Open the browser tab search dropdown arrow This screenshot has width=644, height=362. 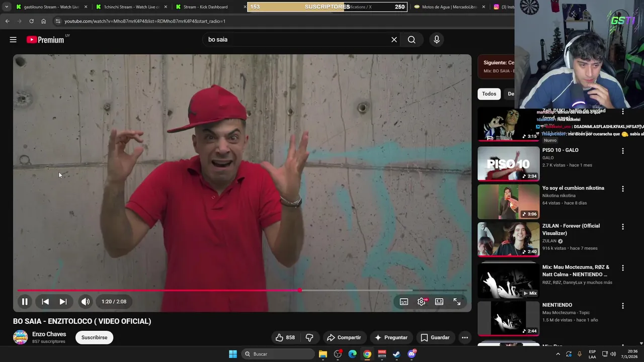tap(6, 7)
